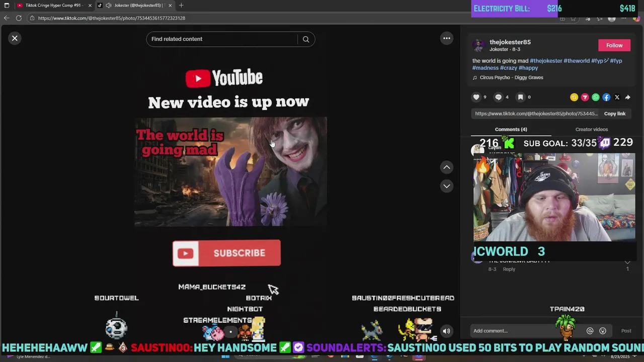Image resolution: width=644 pixels, height=362 pixels.
Task: Close the Jokester TikTok browser tab
Action: pyautogui.click(x=170, y=6)
